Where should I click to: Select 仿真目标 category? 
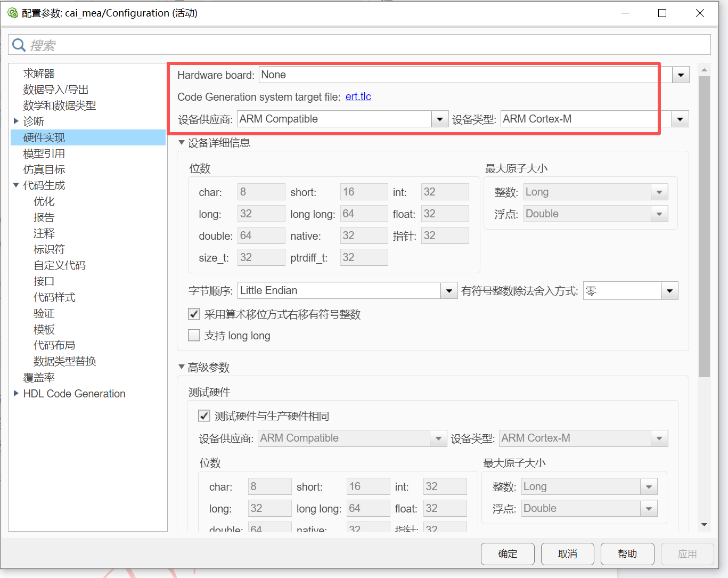[44, 169]
